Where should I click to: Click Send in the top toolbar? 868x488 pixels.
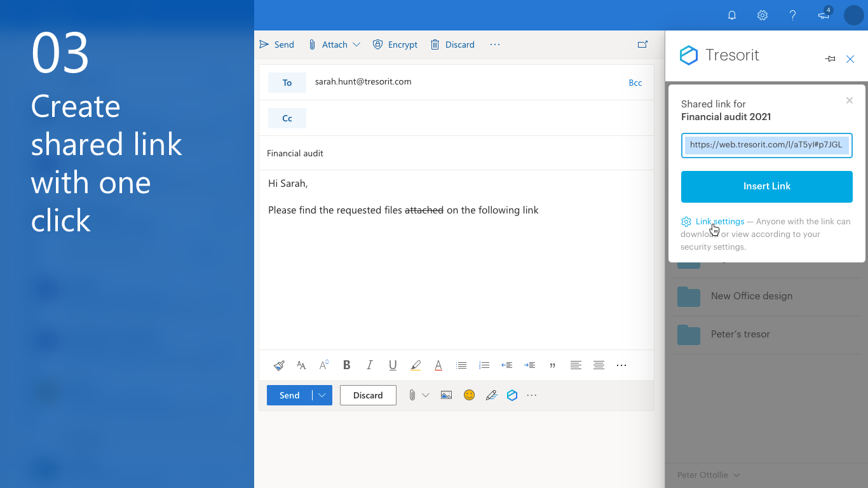click(x=276, y=44)
